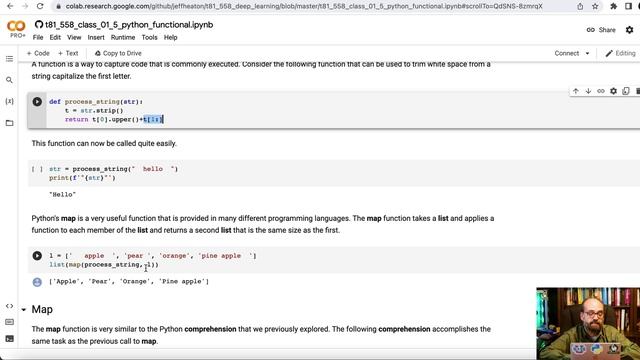Click the GitHub icon beside the notebook title
Screen dimensions: 640x360
(39, 24)
